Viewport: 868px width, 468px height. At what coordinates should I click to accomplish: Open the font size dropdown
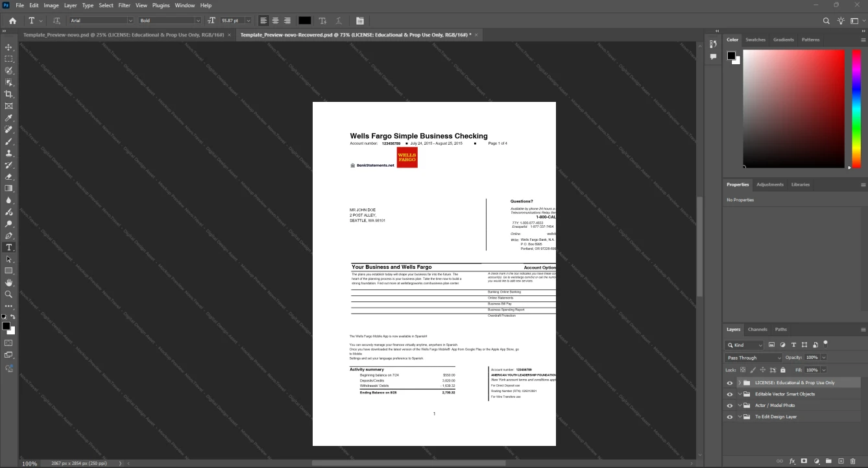[248, 21]
